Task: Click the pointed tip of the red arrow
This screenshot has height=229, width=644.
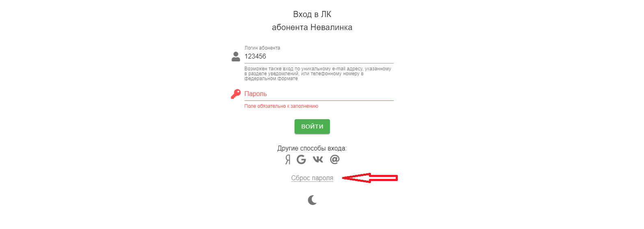Action: click(x=344, y=178)
